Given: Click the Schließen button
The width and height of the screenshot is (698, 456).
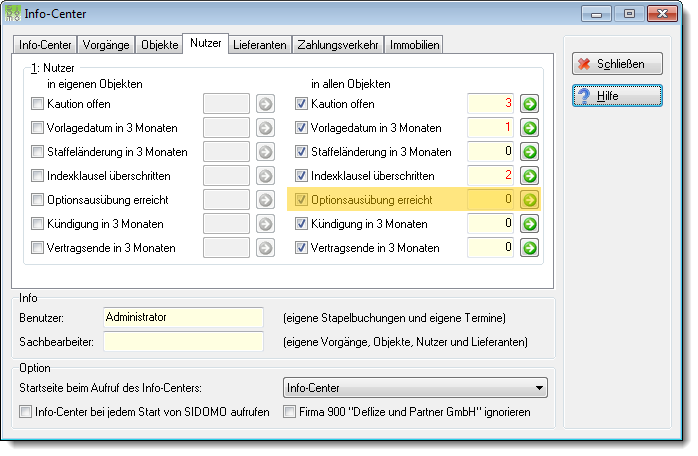Looking at the screenshot, I should (x=617, y=64).
